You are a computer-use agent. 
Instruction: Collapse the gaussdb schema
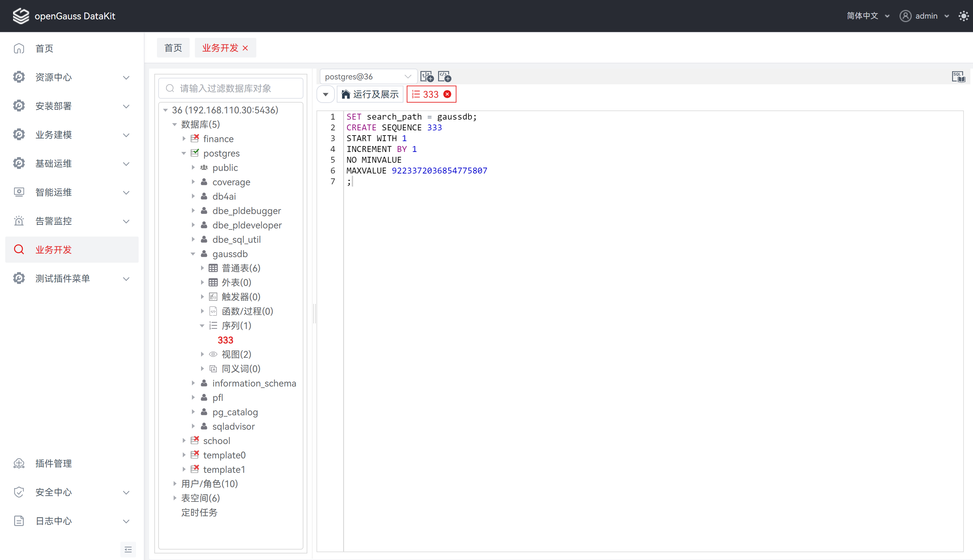193,254
